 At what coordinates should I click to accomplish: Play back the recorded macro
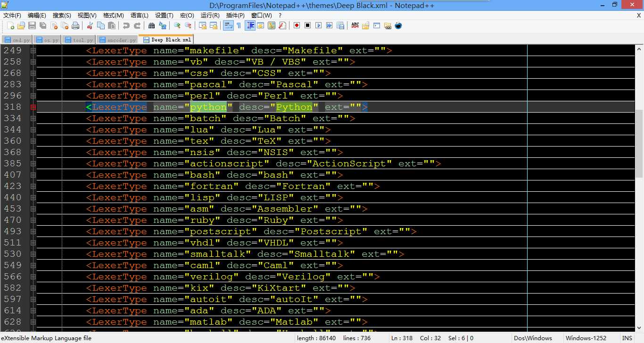pos(318,25)
